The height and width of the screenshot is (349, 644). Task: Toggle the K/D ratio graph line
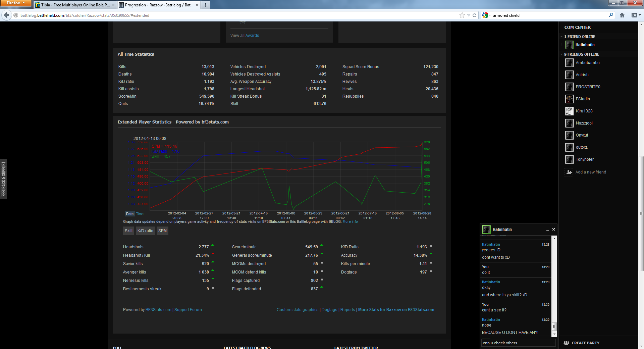coord(145,231)
